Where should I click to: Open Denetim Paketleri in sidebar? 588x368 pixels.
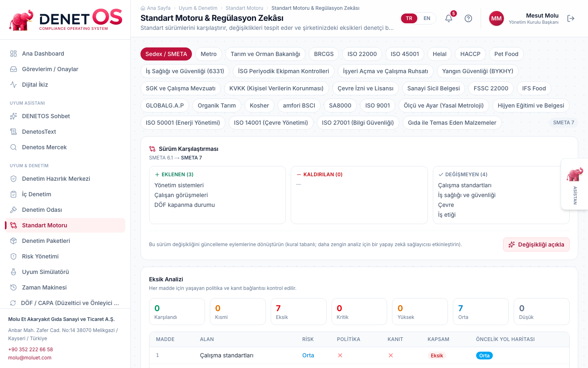click(65, 241)
